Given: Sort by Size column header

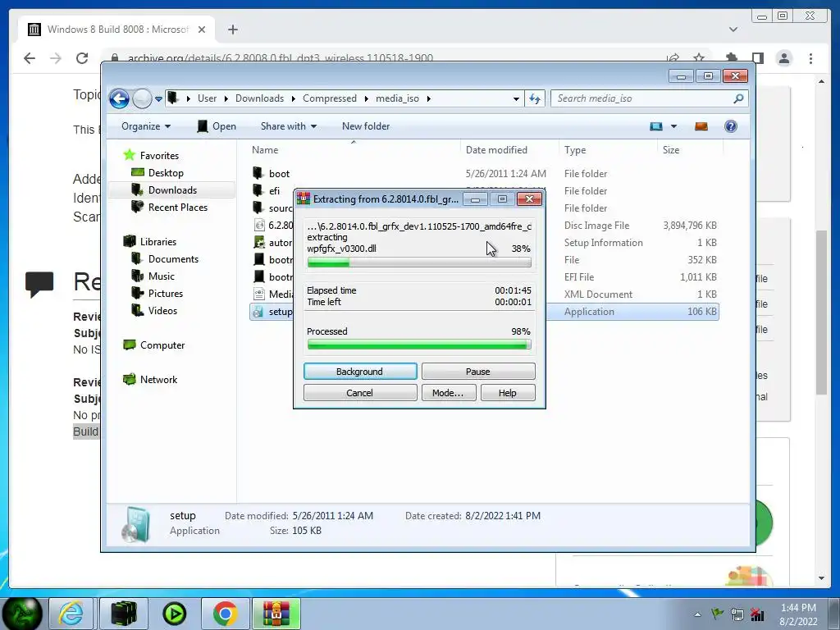Looking at the screenshot, I should coord(689,150).
